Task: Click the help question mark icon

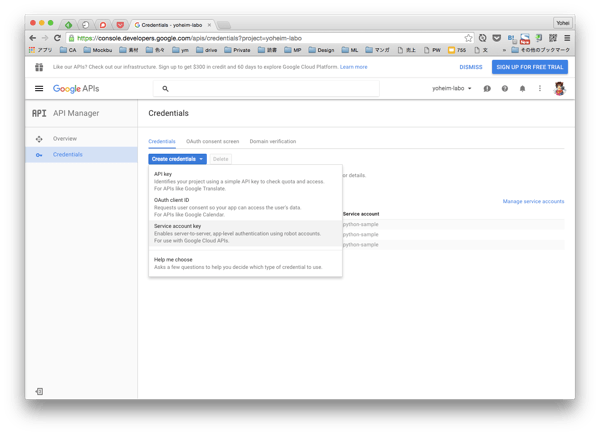Action: pyautogui.click(x=505, y=89)
